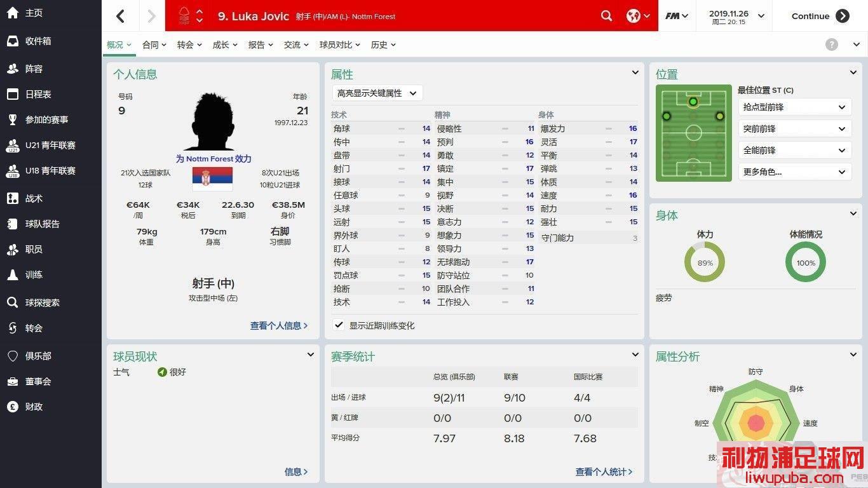Viewport: 868px width, 488px height.
Task: Open the 成长 tab menu
Action: pyautogui.click(x=225, y=44)
